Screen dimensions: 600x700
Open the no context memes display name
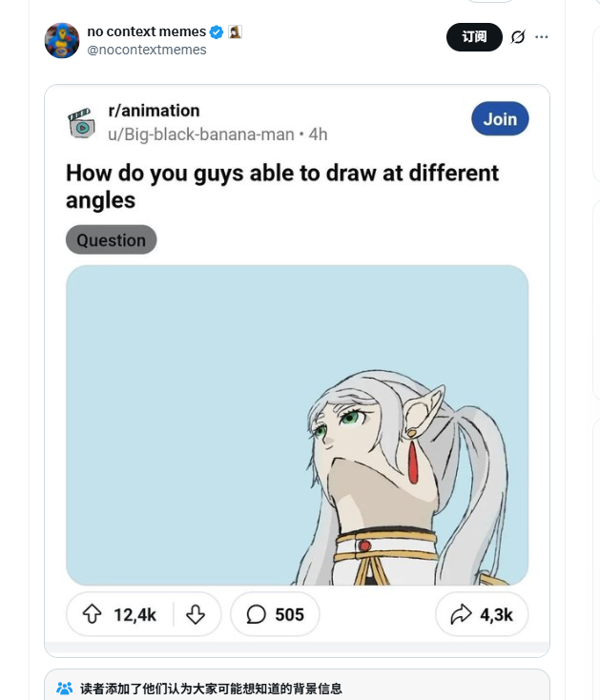146,32
